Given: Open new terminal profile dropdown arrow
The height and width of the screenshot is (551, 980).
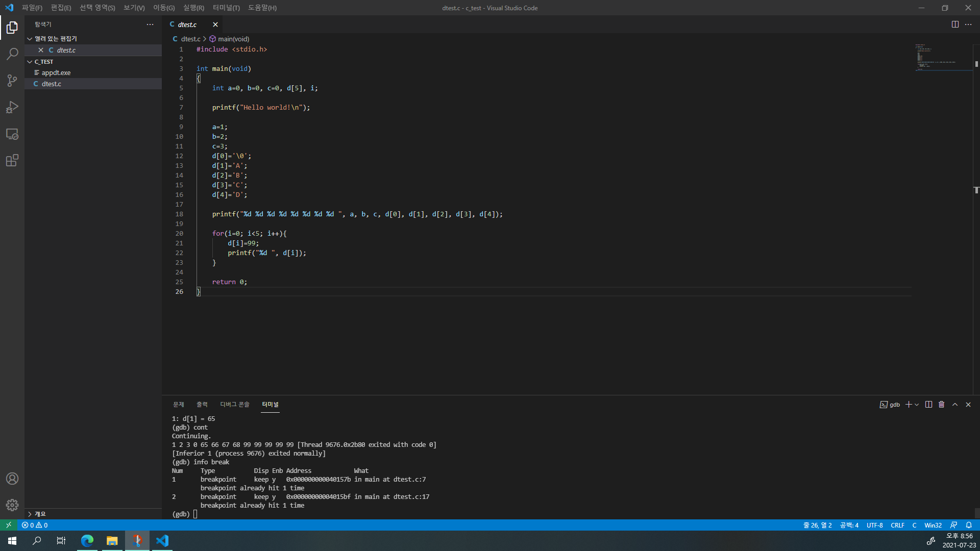Looking at the screenshot, I should [x=917, y=405].
